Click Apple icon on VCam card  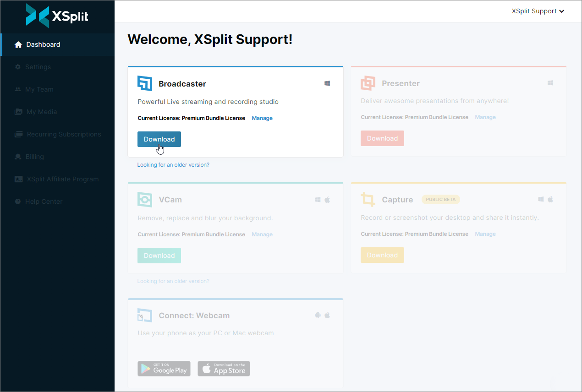click(x=327, y=200)
